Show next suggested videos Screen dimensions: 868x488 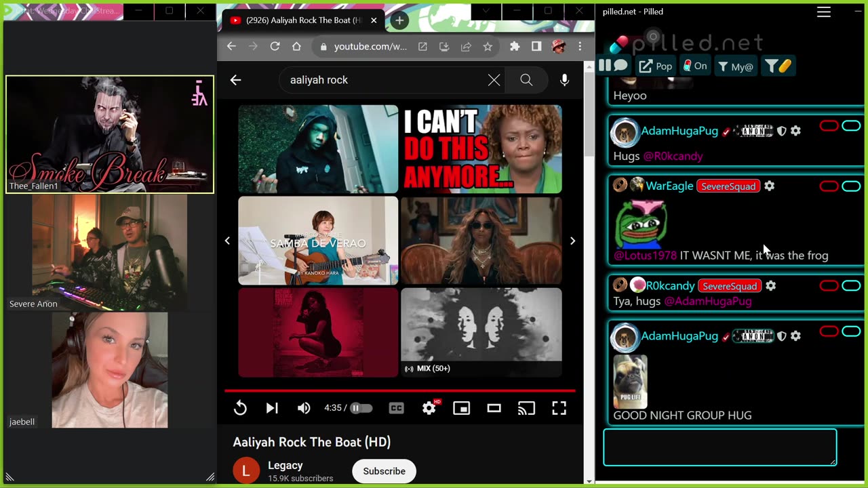572,241
